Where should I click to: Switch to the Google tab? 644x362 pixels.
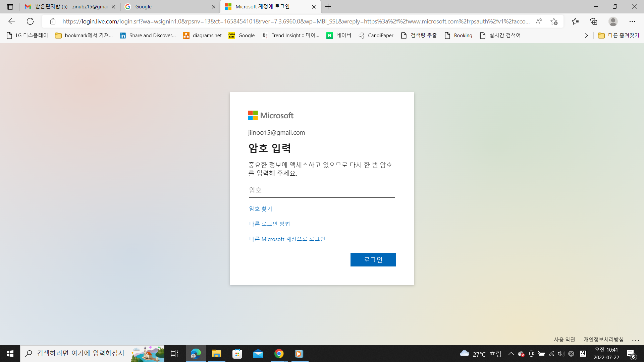(x=170, y=7)
